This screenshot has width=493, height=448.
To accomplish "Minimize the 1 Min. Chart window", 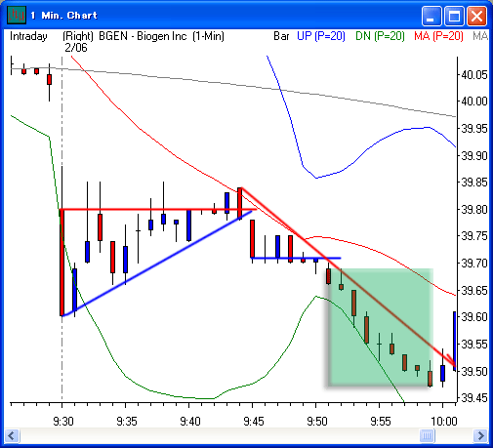I will 431,16.
